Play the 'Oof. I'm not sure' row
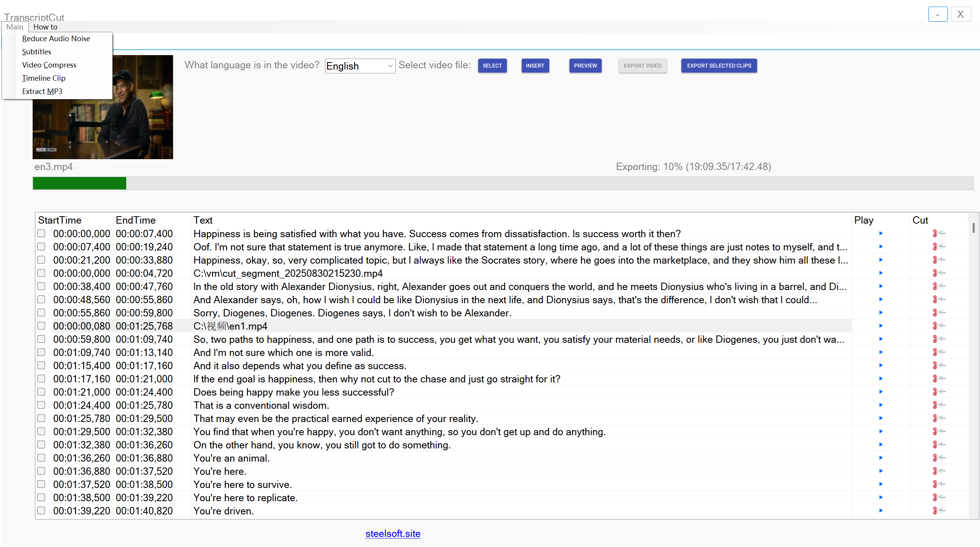This screenshot has width=980, height=547. pos(881,247)
